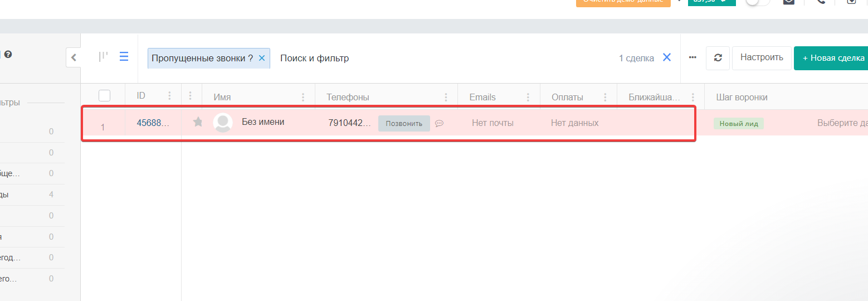Create a new deal via Новая сделка
The image size is (868, 301).
point(832,58)
